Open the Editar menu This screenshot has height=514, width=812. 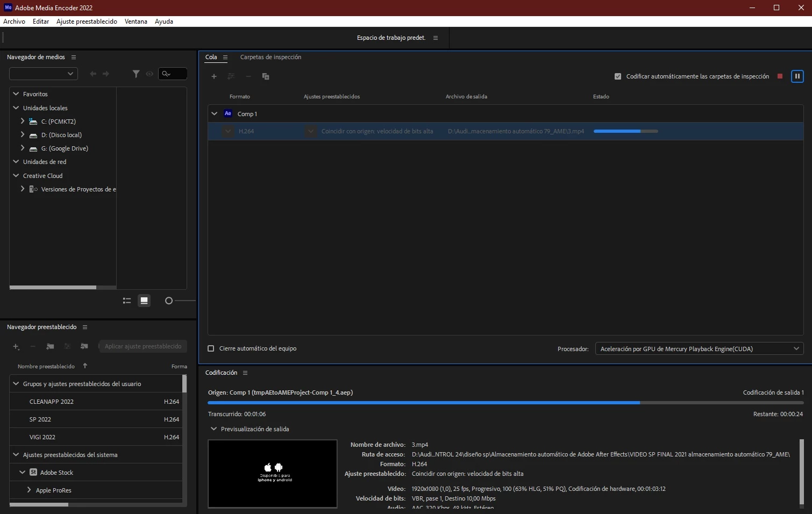pos(41,22)
